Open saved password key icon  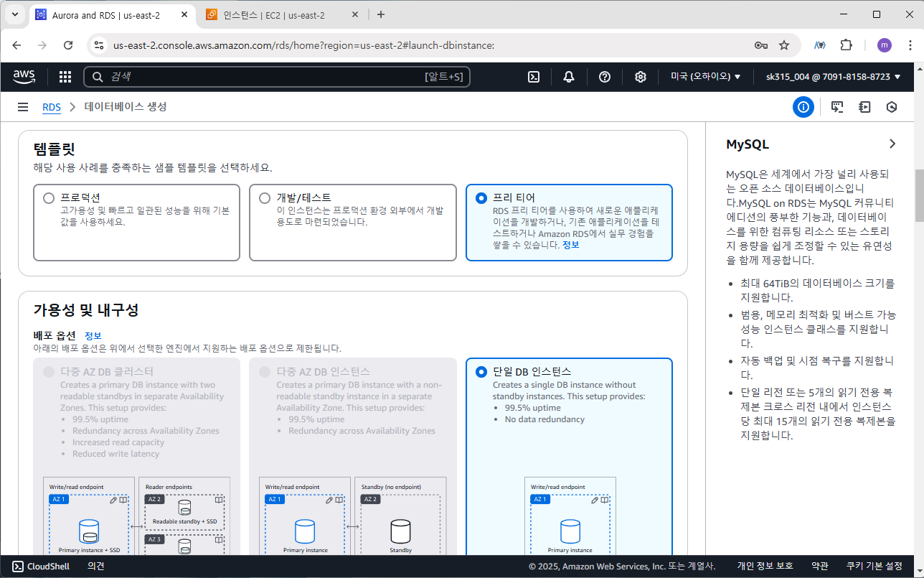(761, 45)
